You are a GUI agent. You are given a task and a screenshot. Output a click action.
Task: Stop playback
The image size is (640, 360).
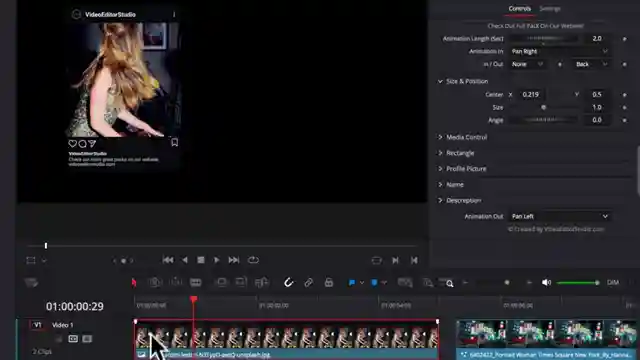point(200,260)
